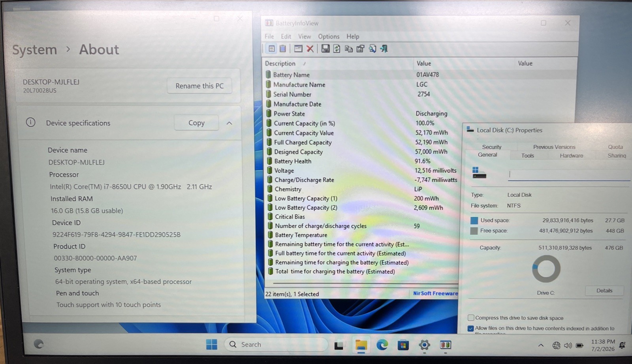Click the first Value column header
The image size is (632, 364).
pos(464,64)
